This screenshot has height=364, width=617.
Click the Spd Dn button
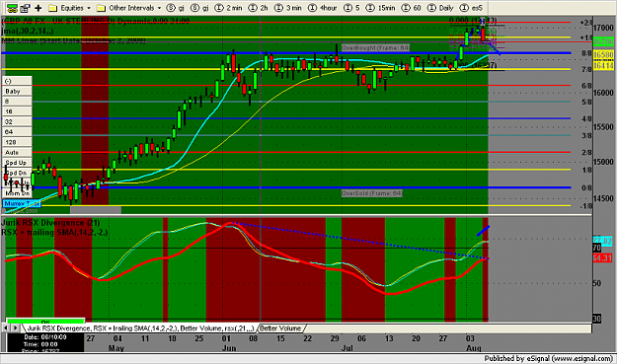click(17, 173)
